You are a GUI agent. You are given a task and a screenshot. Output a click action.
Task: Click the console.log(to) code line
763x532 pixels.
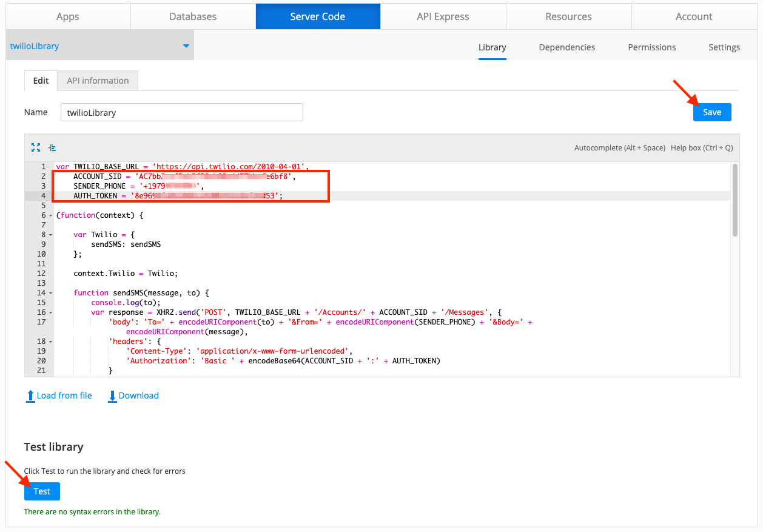[x=126, y=303]
